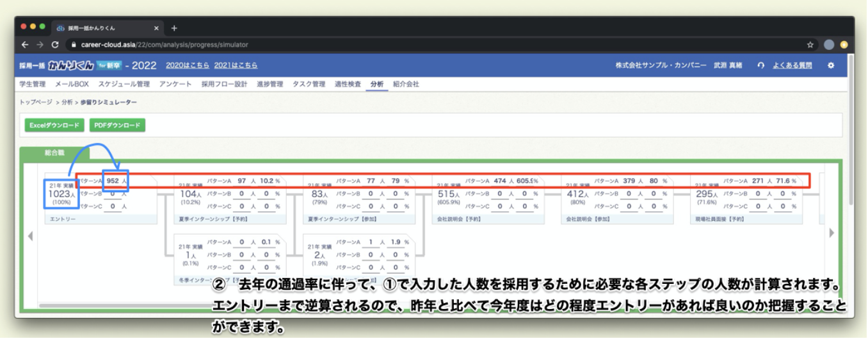Image resolution: width=868 pixels, height=341 pixels.
Task: Click パターンB people field in エントリー card
Action: pos(114,194)
